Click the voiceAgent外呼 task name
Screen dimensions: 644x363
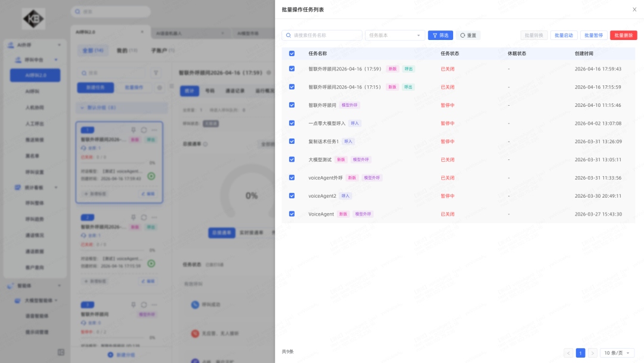(x=325, y=178)
